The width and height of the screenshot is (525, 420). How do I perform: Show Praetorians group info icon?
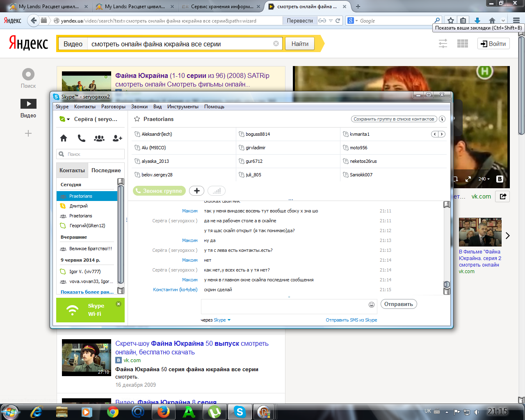(x=442, y=119)
